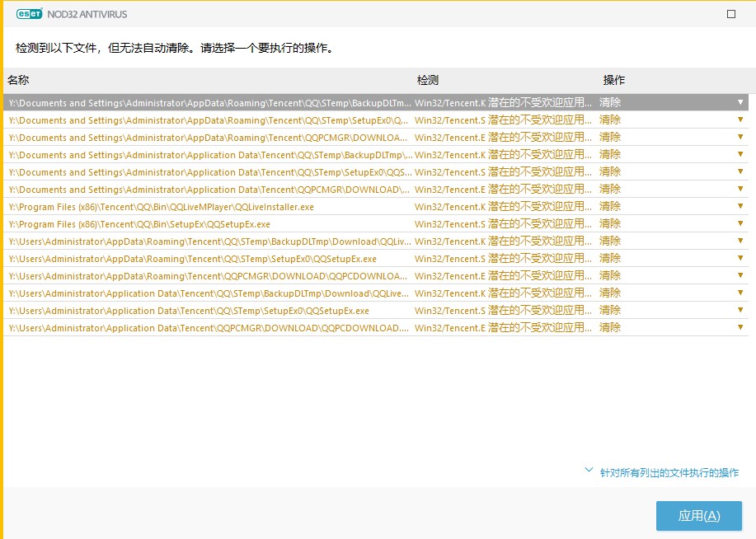Click the 操作 column header
Image resolution: width=756 pixels, height=539 pixels.
pos(613,80)
